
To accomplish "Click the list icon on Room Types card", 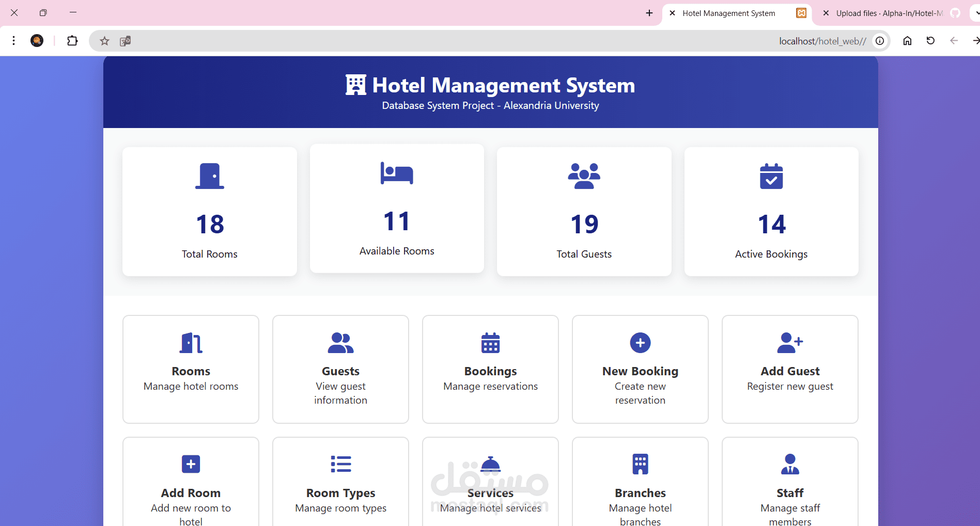I will [x=340, y=464].
